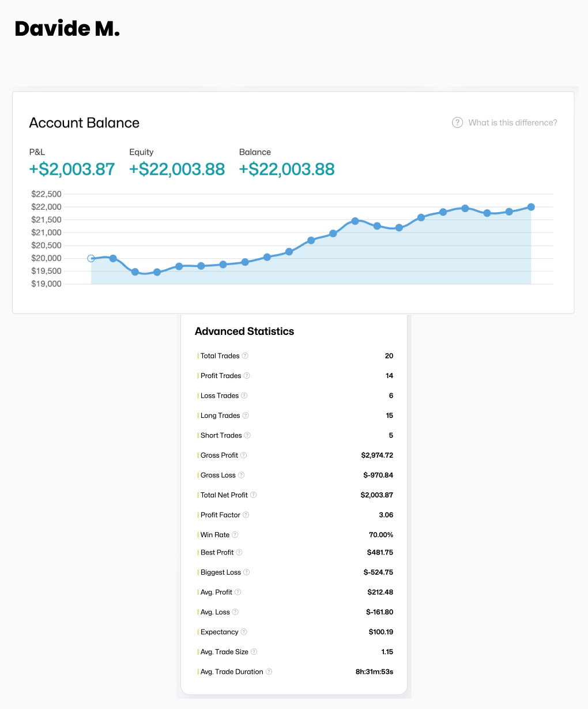Click the question icon beside Biggest Loss

(x=247, y=572)
